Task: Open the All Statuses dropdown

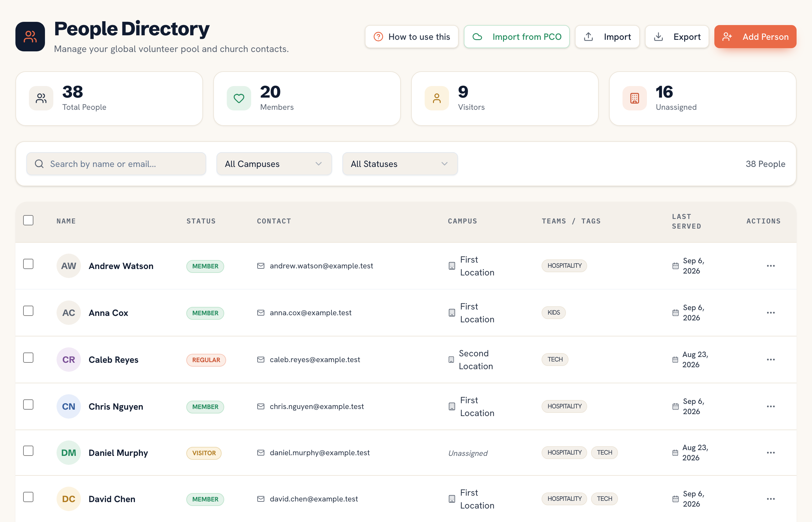Action: [400, 164]
